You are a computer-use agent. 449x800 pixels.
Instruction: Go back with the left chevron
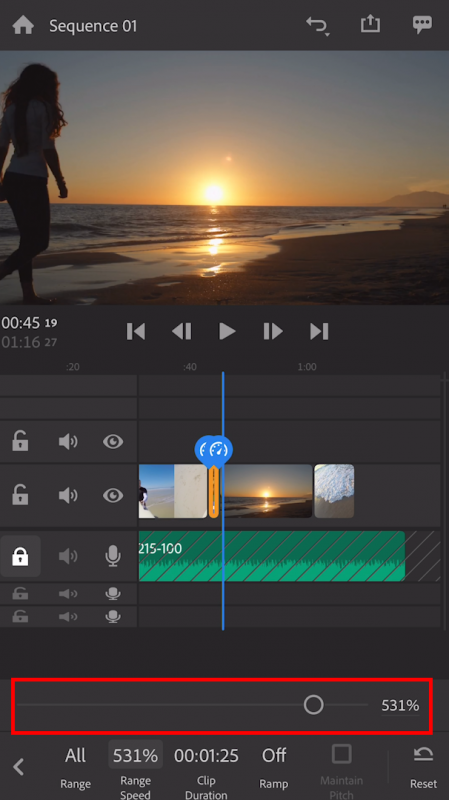(x=18, y=766)
